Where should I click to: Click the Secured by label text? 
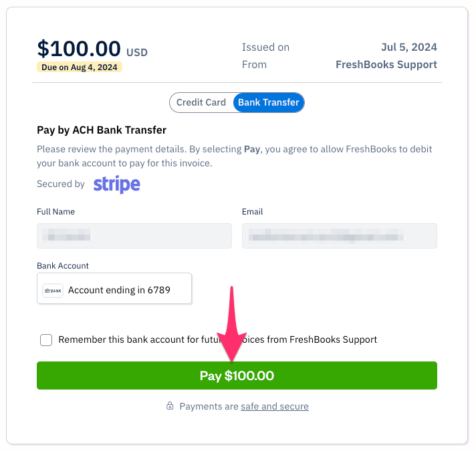(61, 184)
